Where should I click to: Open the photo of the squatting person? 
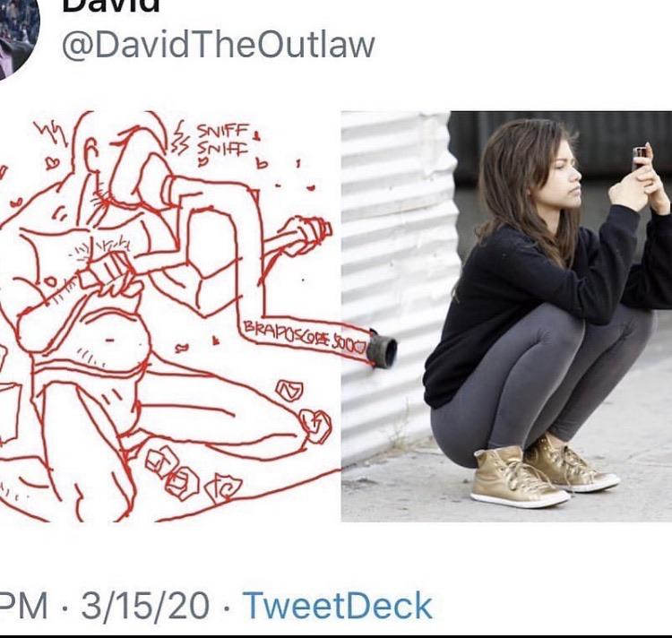[x=506, y=316]
